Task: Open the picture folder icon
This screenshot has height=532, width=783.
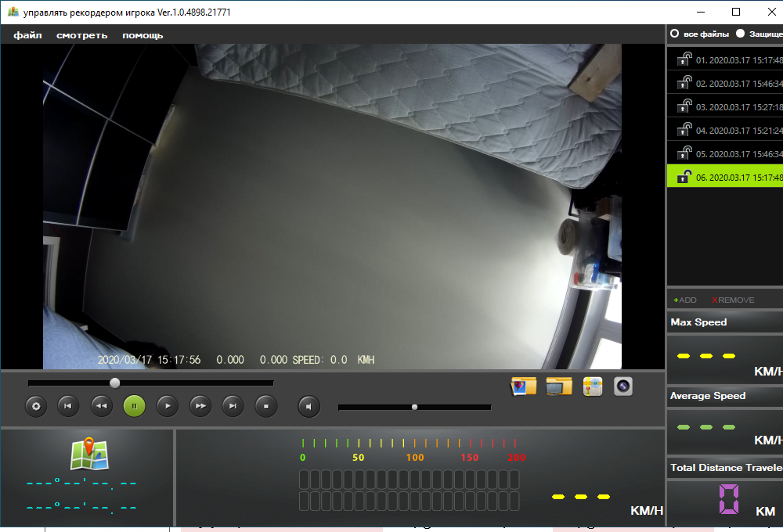Action: [x=523, y=386]
